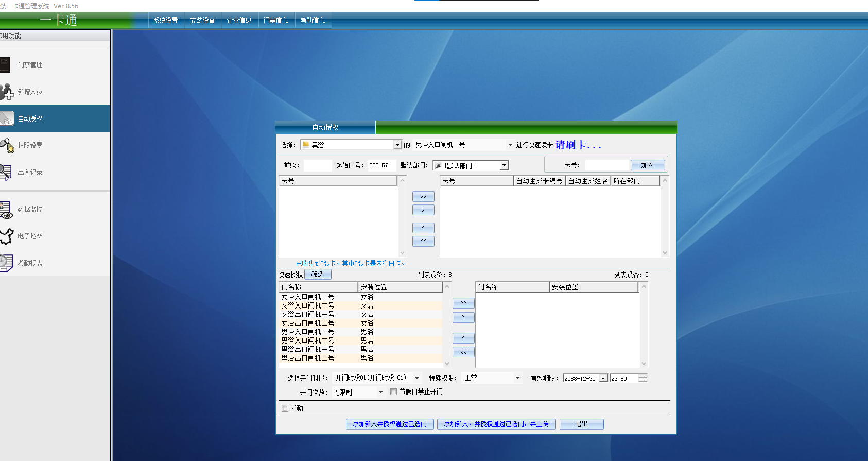The height and width of the screenshot is (461, 868).
Task: Click the 卡号 input field
Action: 607,165
